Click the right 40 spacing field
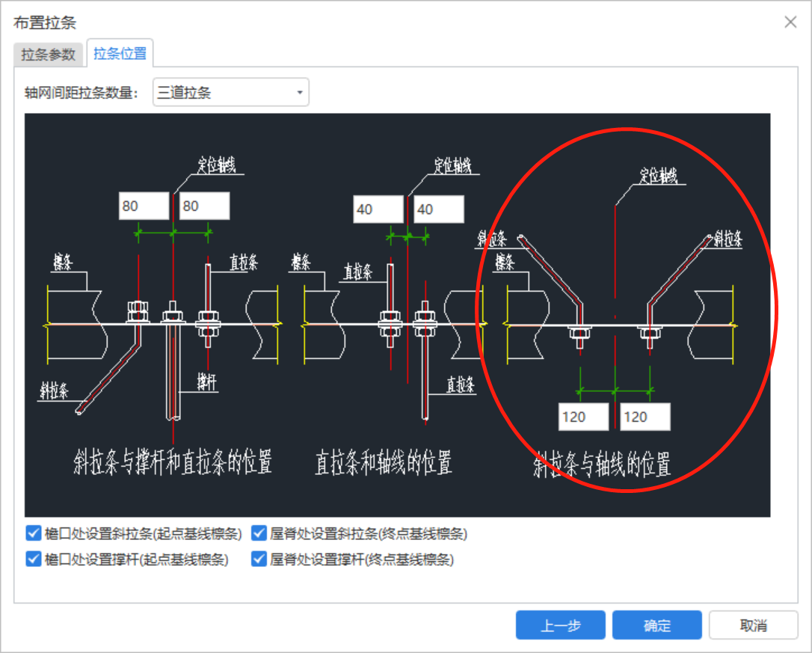 (438, 209)
